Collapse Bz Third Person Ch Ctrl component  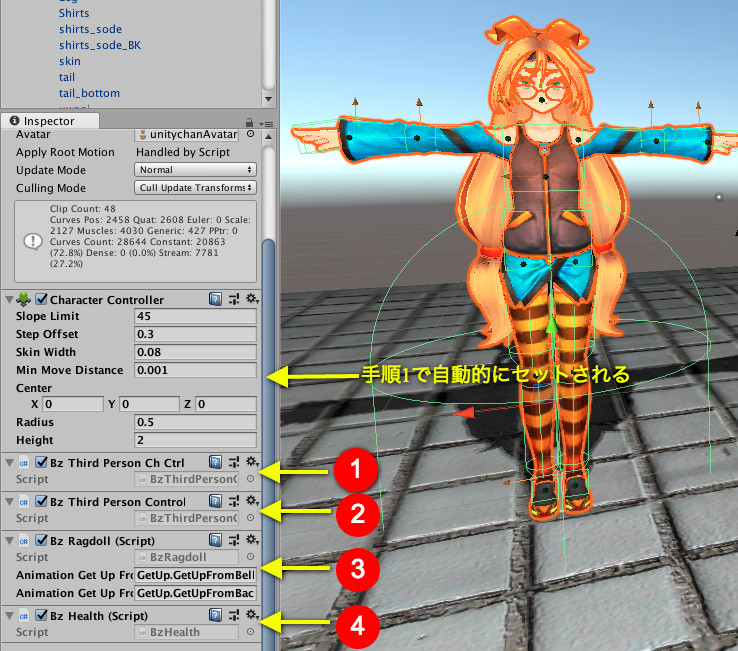[9, 463]
